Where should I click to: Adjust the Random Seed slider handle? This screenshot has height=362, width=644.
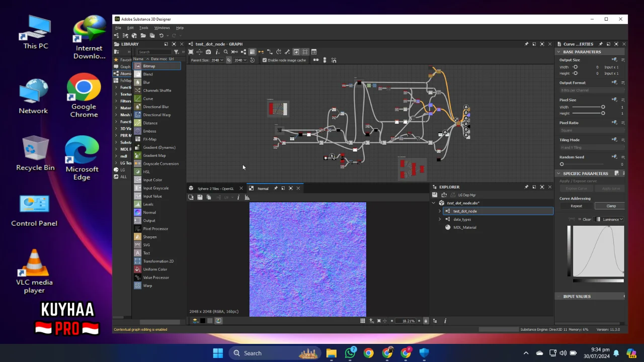(562, 164)
